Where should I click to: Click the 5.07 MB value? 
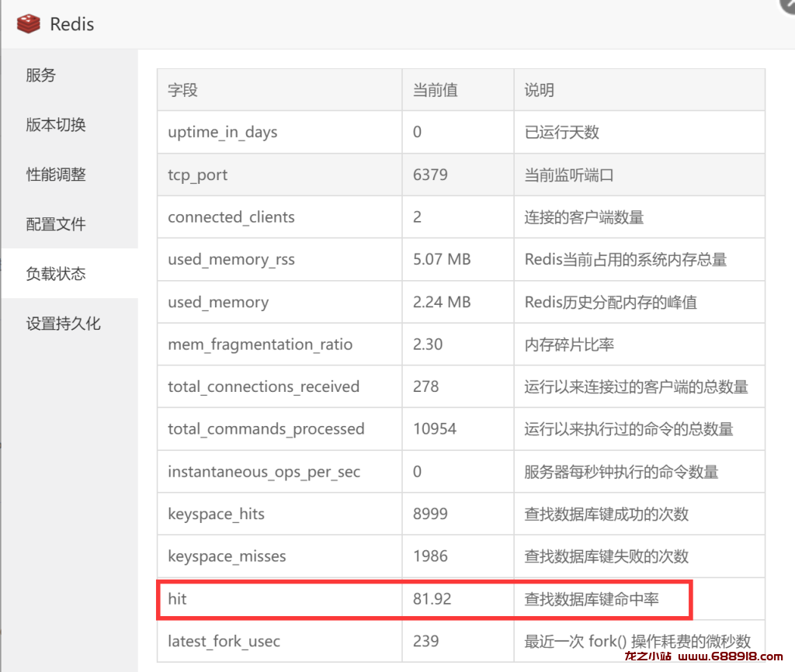coord(442,259)
